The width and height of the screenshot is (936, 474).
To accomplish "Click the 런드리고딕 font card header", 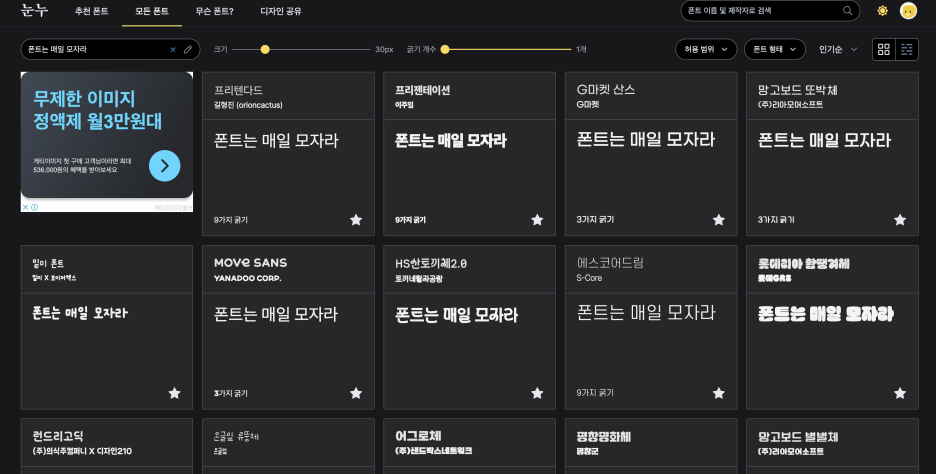I will pos(107,442).
